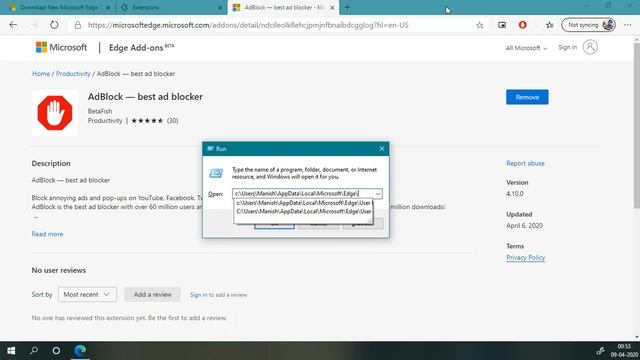
Task: Open the Favorites list icon
Action: (x=549, y=25)
